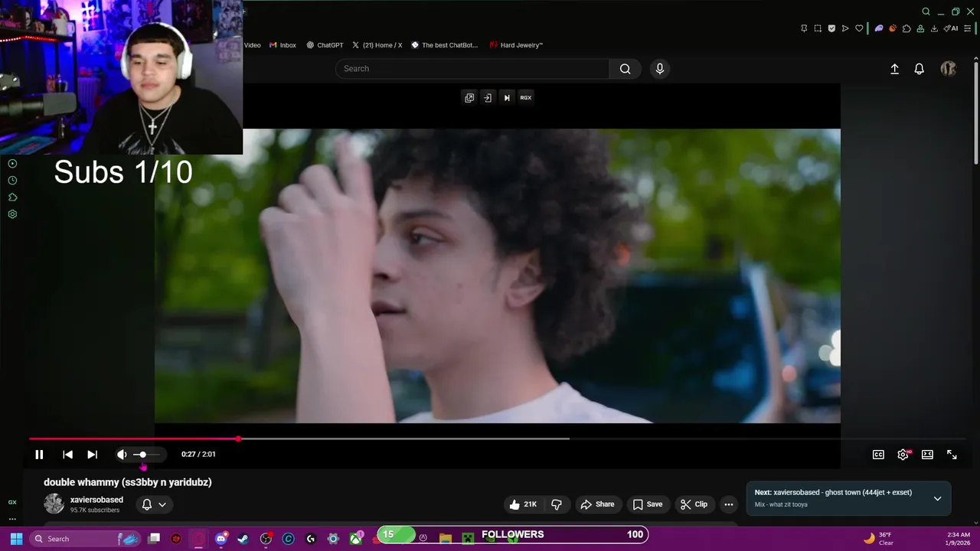The height and width of the screenshot is (551, 980).
Task: Open the Easy Setup sliders menu
Action: (x=968, y=28)
